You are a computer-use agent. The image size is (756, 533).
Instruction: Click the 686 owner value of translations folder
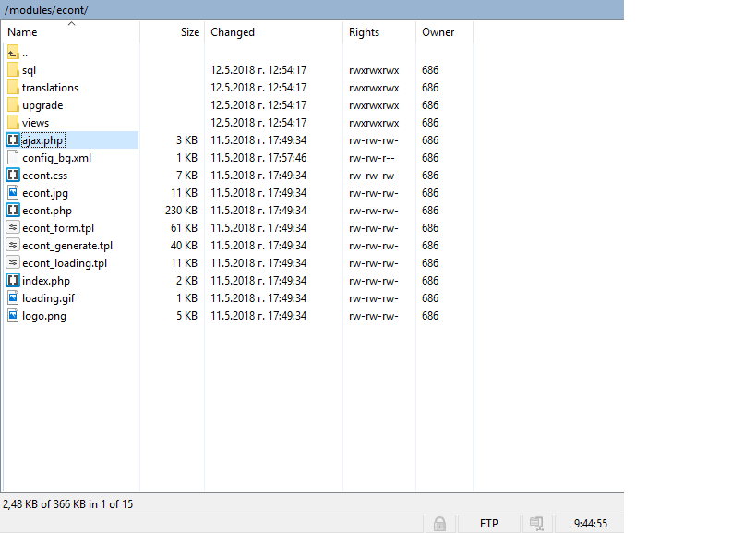430,88
